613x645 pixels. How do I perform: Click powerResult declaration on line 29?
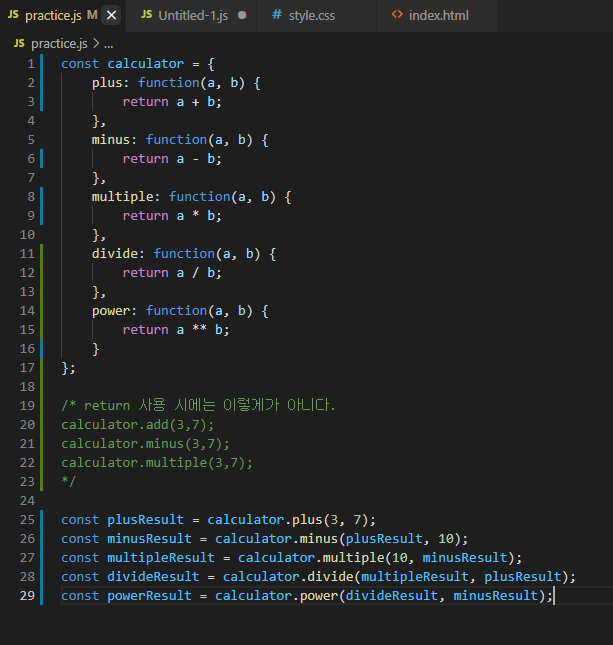pos(149,596)
